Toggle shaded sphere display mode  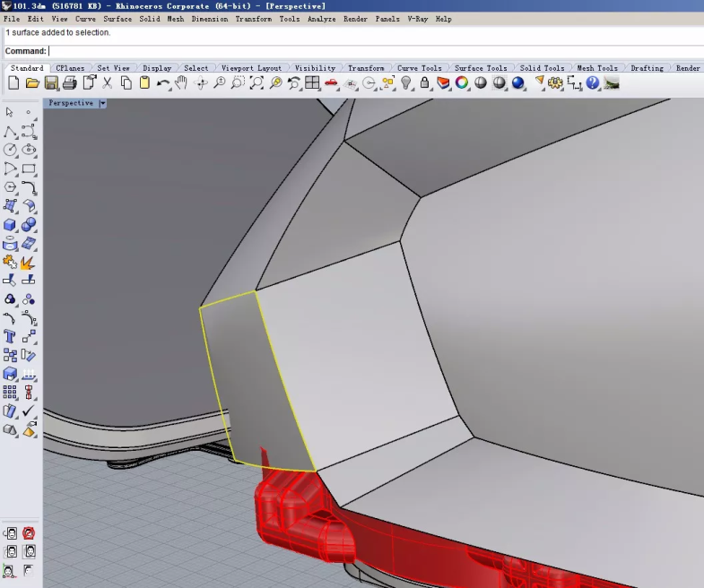481,83
